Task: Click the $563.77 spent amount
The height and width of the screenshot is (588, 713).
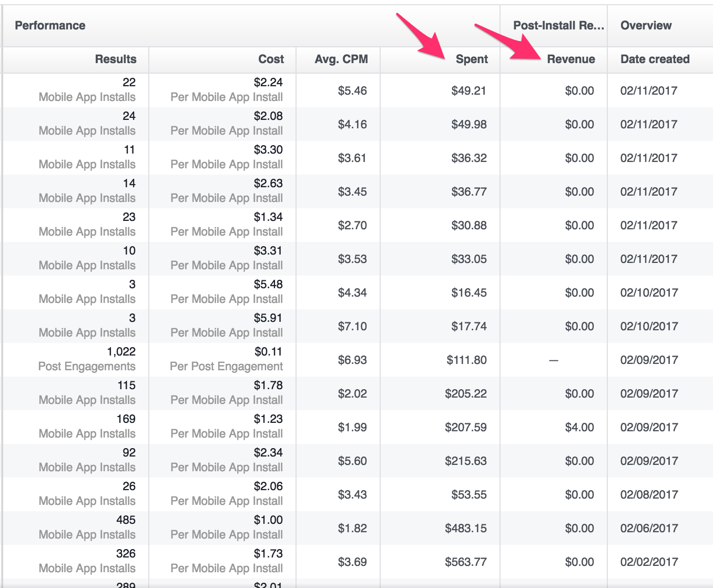Action: coord(465,562)
